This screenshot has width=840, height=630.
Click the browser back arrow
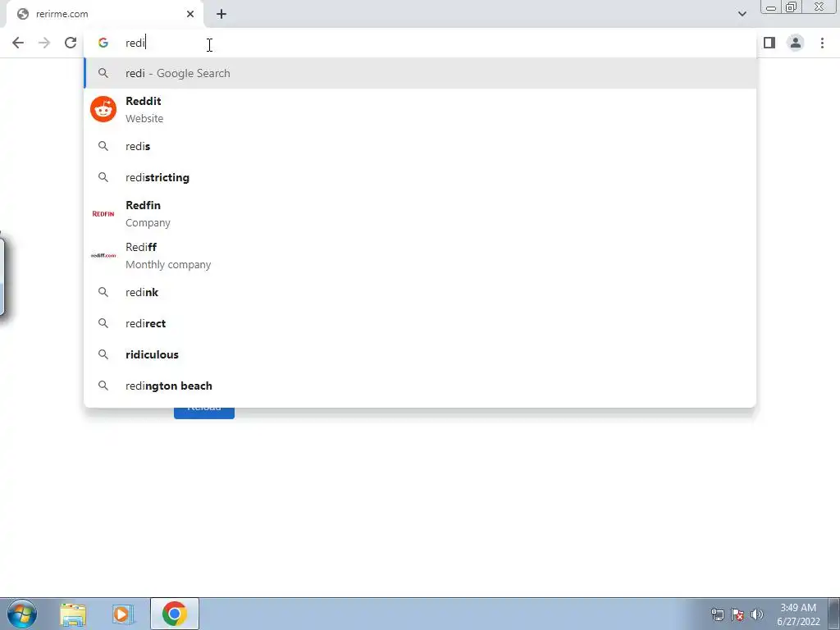click(x=18, y=43)
